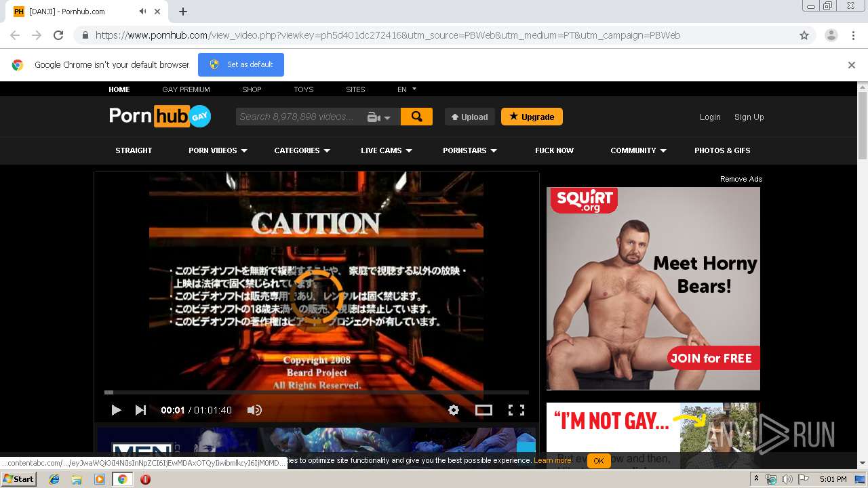Viewport: 868px width, 488px height.
Task: Click the browser back arrow
Action: 15,35
